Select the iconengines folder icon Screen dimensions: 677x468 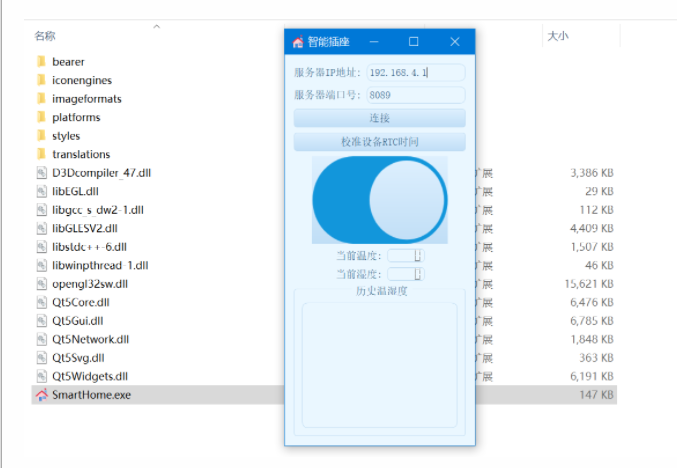[41, 80]
